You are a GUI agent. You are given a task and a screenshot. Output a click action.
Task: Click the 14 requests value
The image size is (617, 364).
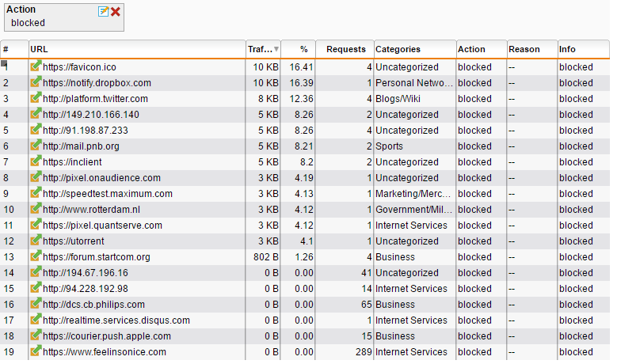coord(367,289)
